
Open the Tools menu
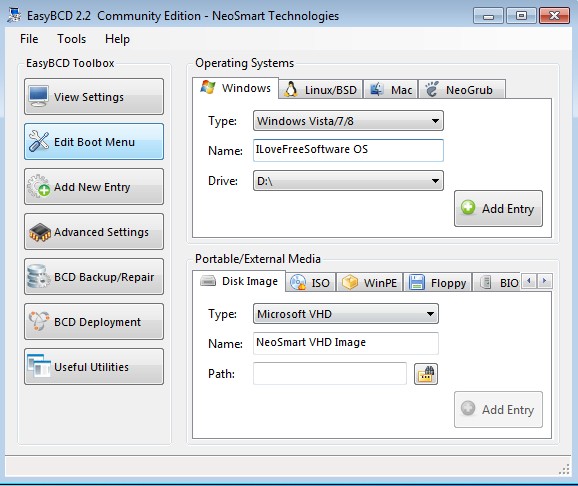click(72, 39)
